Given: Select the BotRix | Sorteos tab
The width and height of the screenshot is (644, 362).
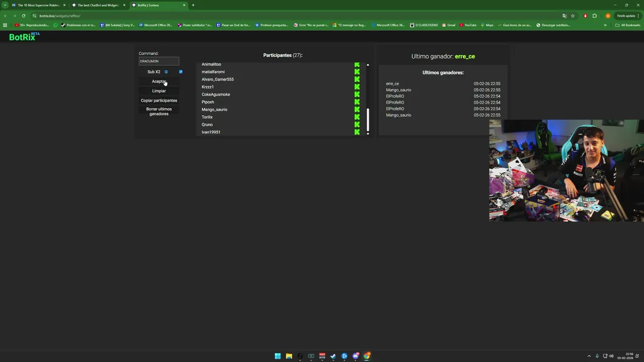Looking at the screenshot, I should tap(158, 5).
